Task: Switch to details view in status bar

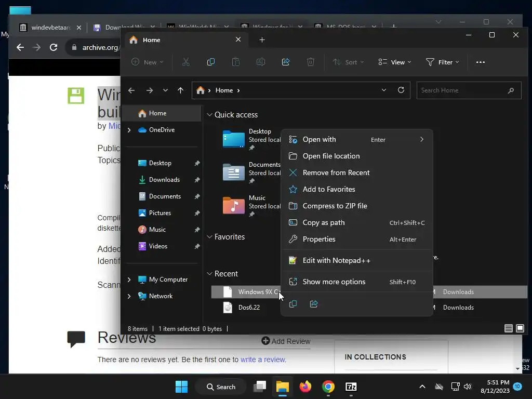Action: pos(508,328)
